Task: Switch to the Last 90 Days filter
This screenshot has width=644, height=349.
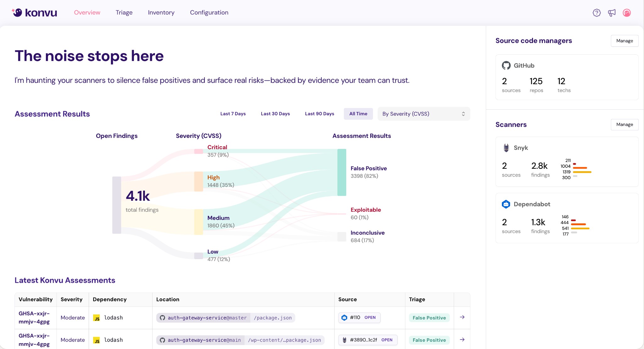Action: point(319,113)
